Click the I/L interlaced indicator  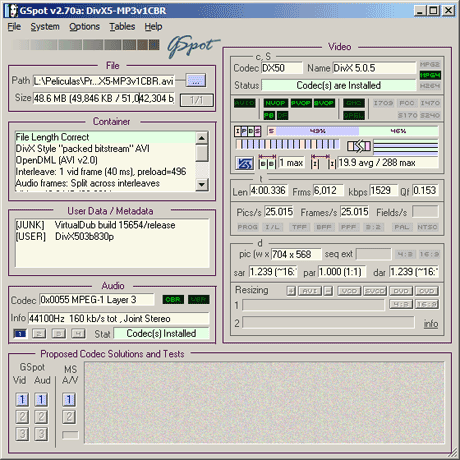272,227
